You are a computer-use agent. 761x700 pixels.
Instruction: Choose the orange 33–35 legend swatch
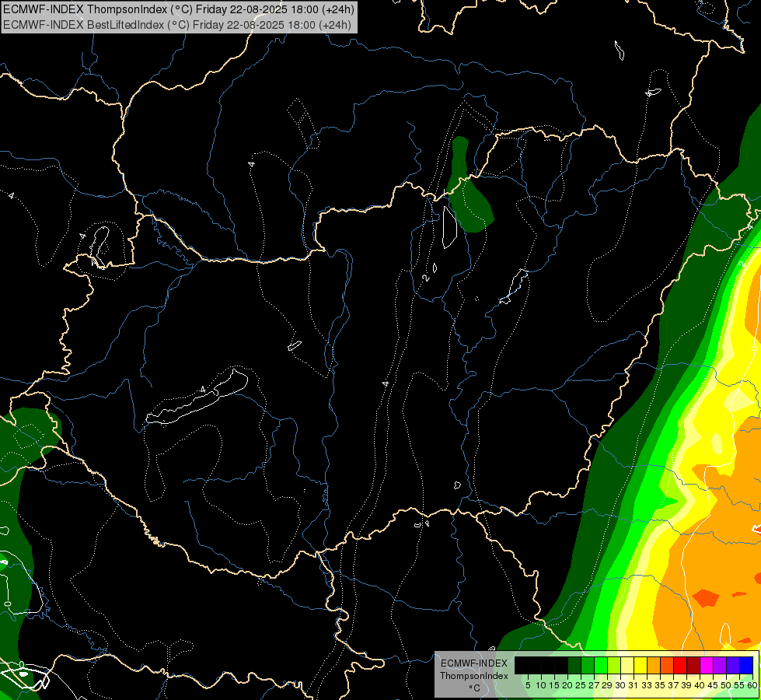click(x=654, y=665)
